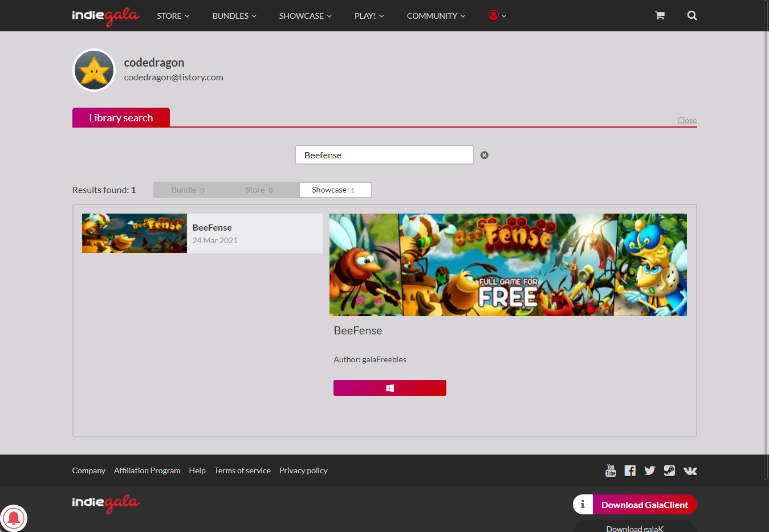Screen dimensions: 769x532
Task: Open the Twitter social icon
Action: 650,470
